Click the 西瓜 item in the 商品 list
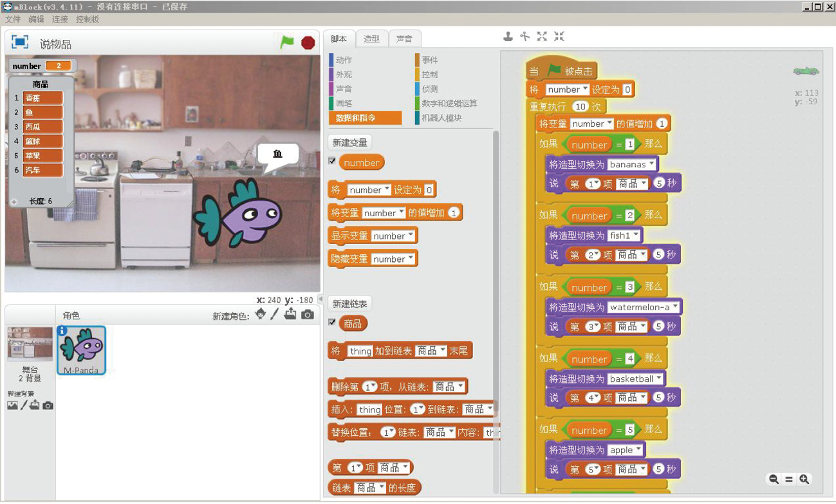836x504 pixels. tap(43, 127)
